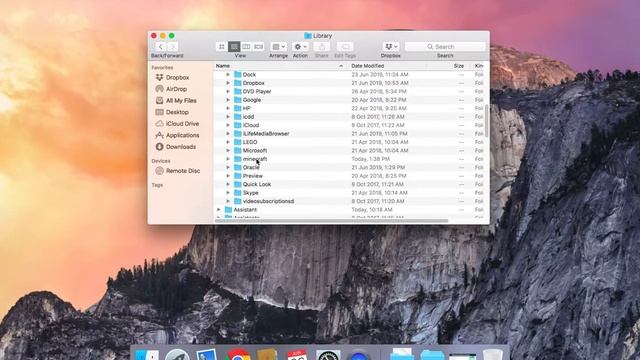The height and width of the screenshot is (360, 640).
Task: Click the Edit Tags toolbar button
Action: pos(345,47)
